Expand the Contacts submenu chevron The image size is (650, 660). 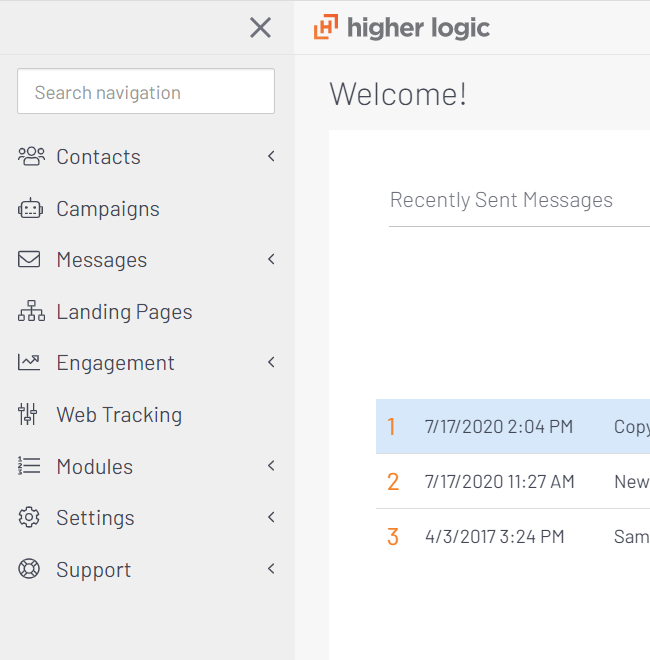(272, 156)
